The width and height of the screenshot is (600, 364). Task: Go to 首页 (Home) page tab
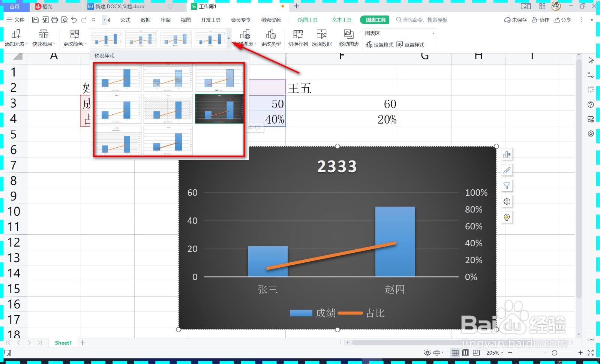click(15, 6)
